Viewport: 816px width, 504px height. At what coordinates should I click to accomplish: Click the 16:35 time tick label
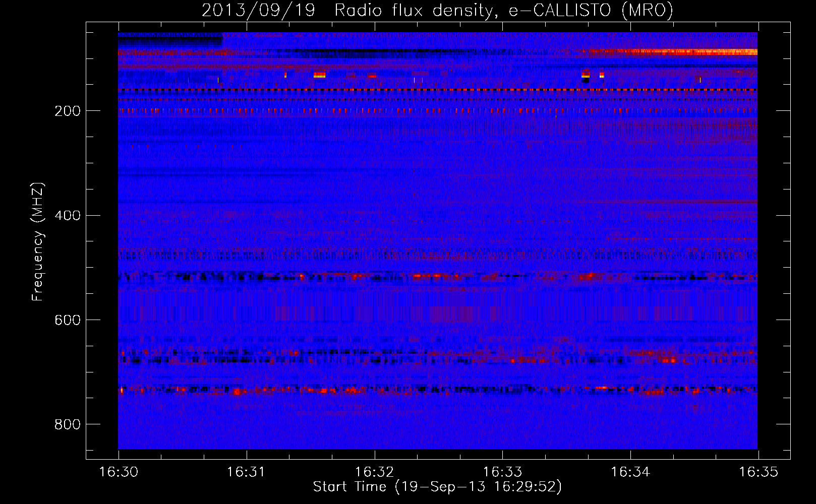click(758, 472)
